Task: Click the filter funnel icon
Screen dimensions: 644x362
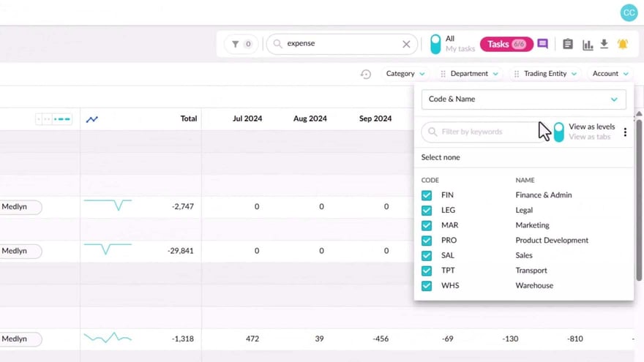Action: 236,44
